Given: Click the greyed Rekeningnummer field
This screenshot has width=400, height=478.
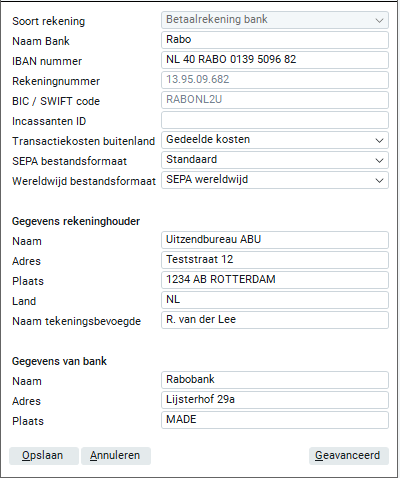Looking at the screenshot, I should (x=275, y=80).
